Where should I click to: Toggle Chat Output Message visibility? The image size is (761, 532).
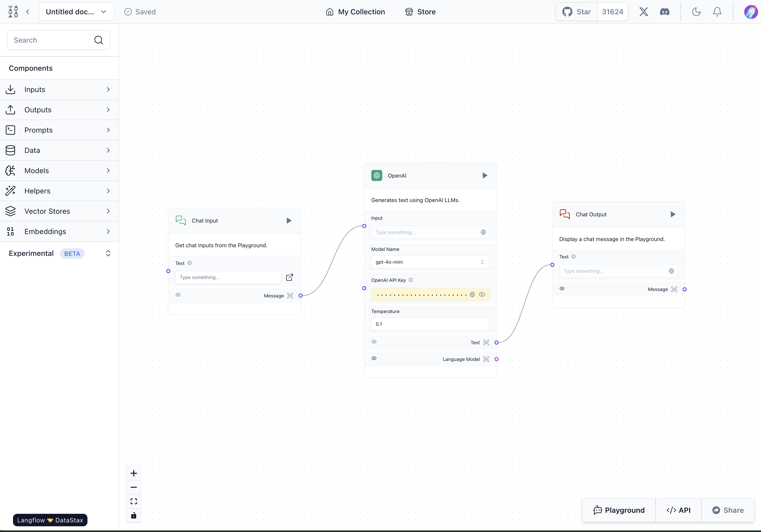(x=562, y=288)
